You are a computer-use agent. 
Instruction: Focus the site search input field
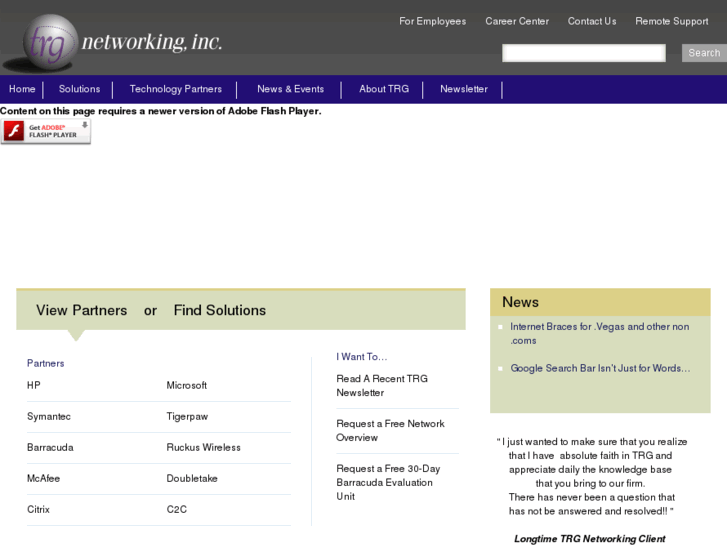coord(584,53)
